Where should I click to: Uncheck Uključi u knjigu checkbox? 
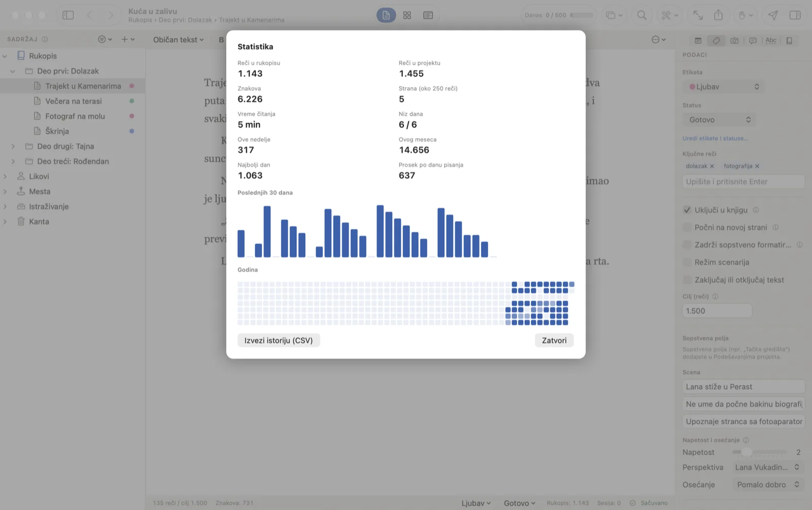(x=687, y=210)
